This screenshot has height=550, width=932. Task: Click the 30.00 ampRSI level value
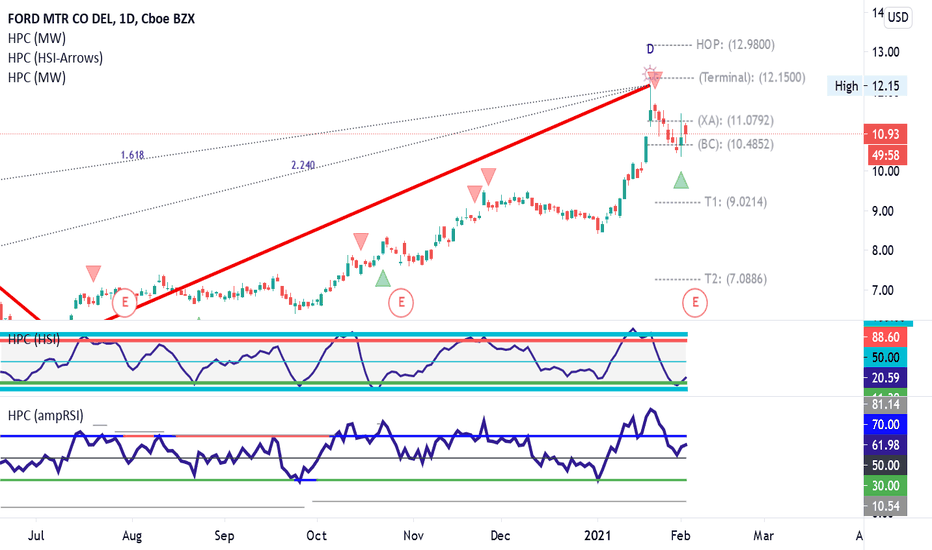[x=885, y=486]
